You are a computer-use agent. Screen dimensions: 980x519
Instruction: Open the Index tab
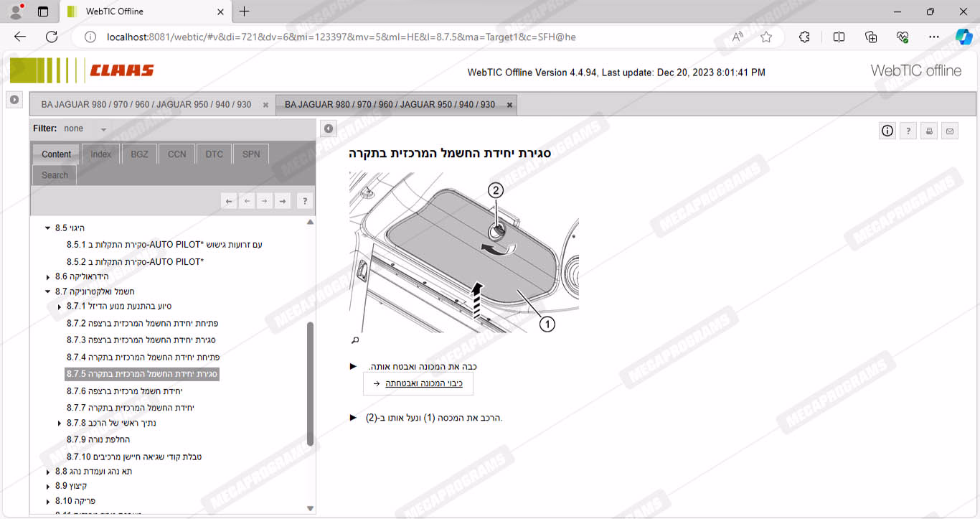(x=100, y=154)
